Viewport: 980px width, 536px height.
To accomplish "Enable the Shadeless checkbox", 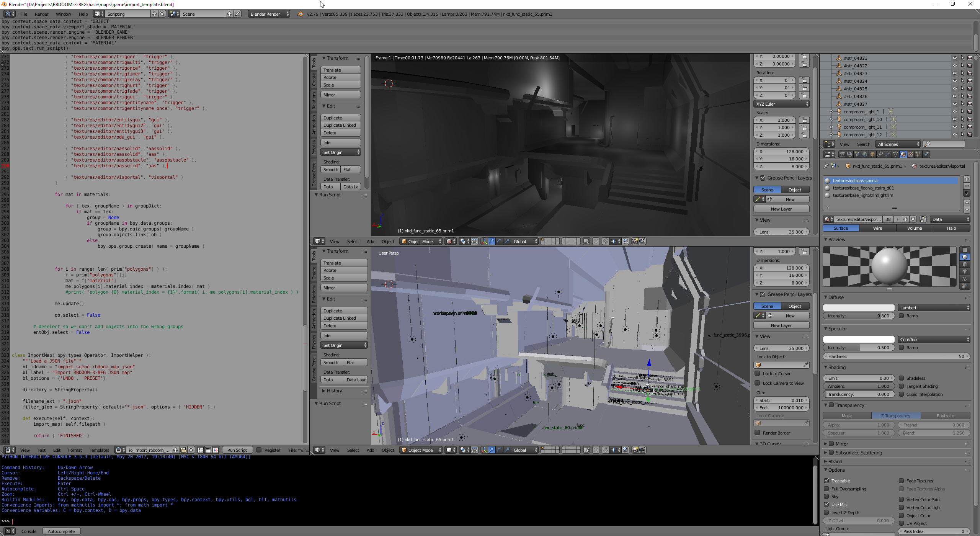I will pyautogui.click(x=902, y=378).
